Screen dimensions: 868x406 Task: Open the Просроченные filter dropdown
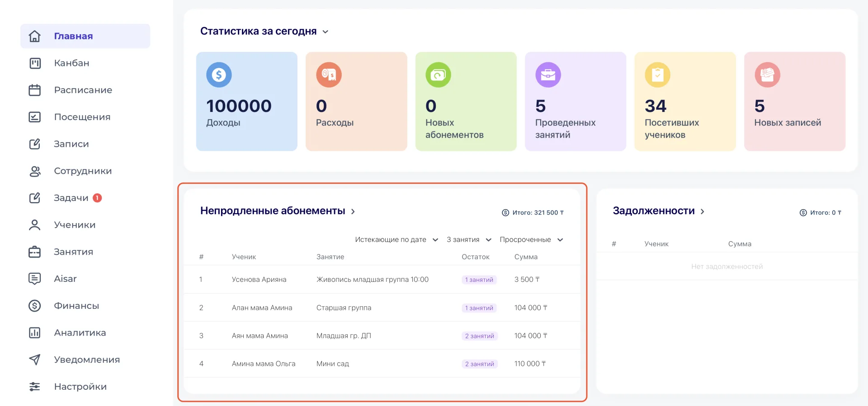tap(531, 240)
